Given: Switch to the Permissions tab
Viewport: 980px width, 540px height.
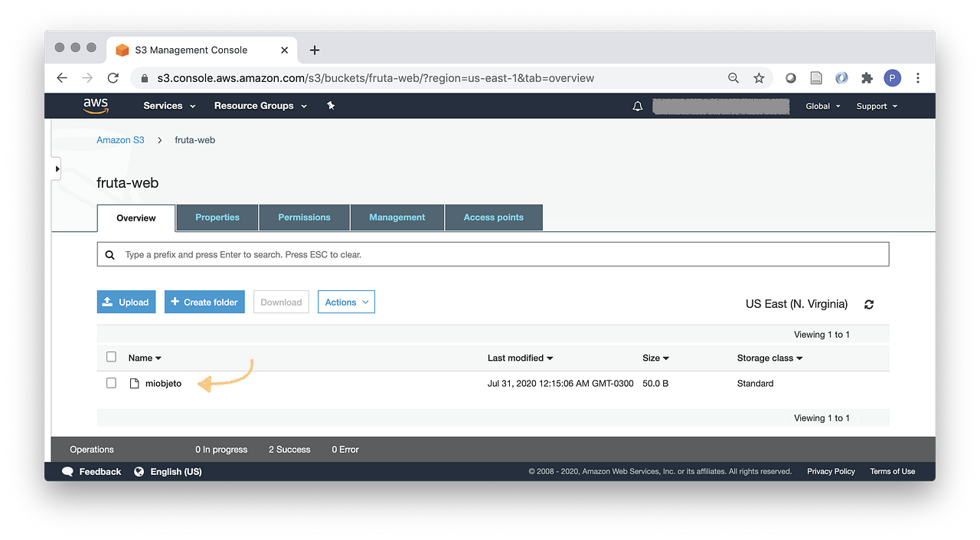Looking at the screenshot, I should (304, 218).
